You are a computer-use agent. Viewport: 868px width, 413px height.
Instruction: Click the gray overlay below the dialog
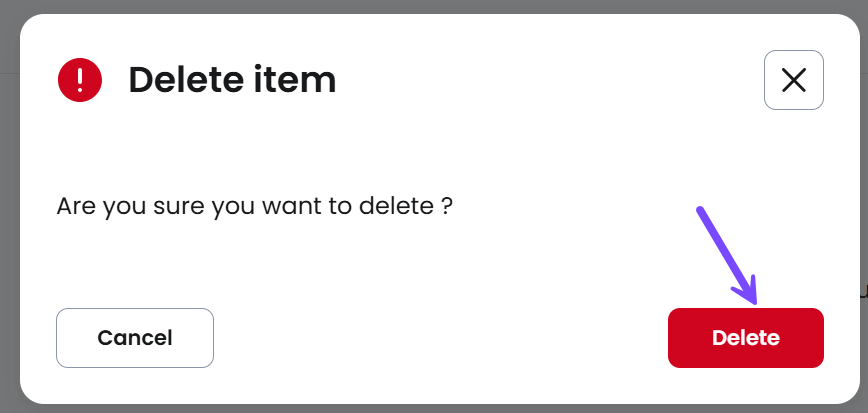[x=434, y=409]
